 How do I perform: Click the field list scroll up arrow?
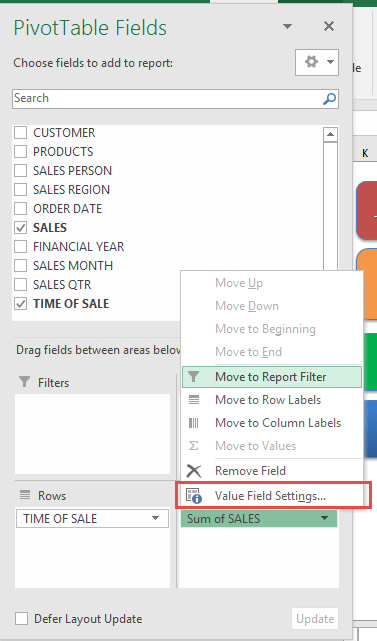[330, 134]
